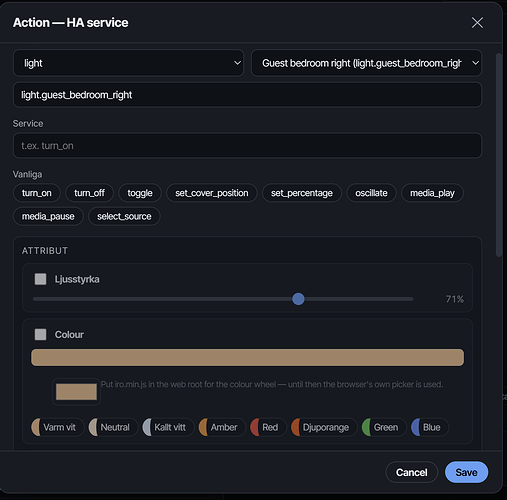Image resolution: width=507 pixels, height=500 pixels.
Task: Select the Red colour preset
Action: [268, 427]
